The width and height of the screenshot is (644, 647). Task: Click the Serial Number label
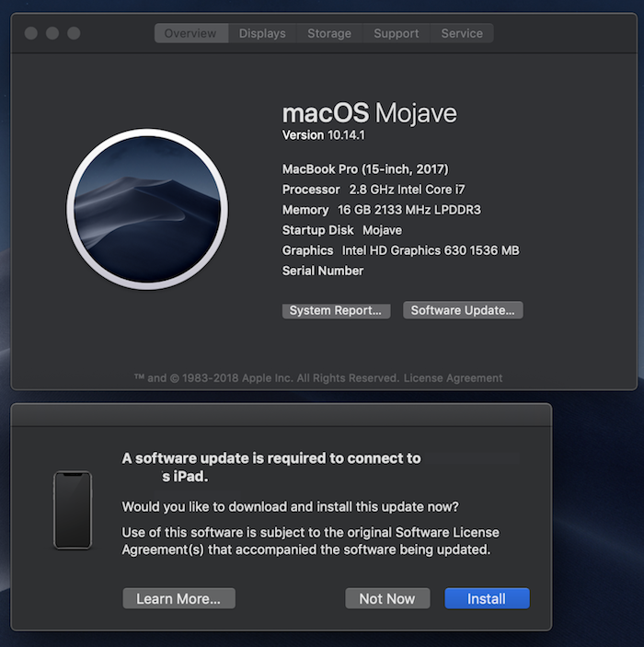pos(323,271)
